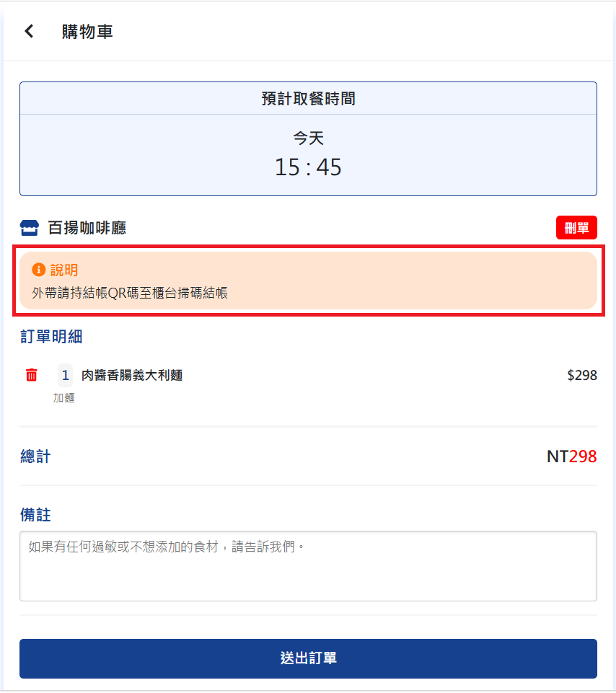Screen dimensions: 616x693
Task: Submit the order with 送出訂單
Action: coord(308,658)
